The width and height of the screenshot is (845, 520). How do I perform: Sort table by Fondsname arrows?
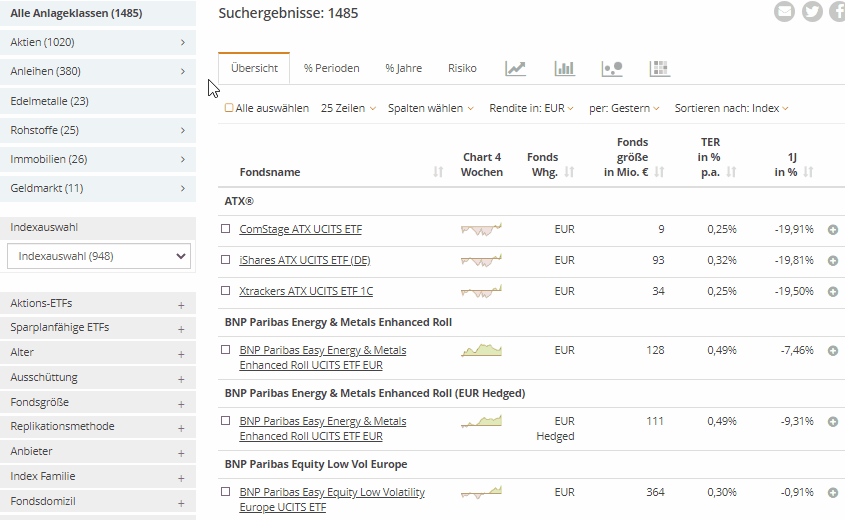click(x=438, y=172)
